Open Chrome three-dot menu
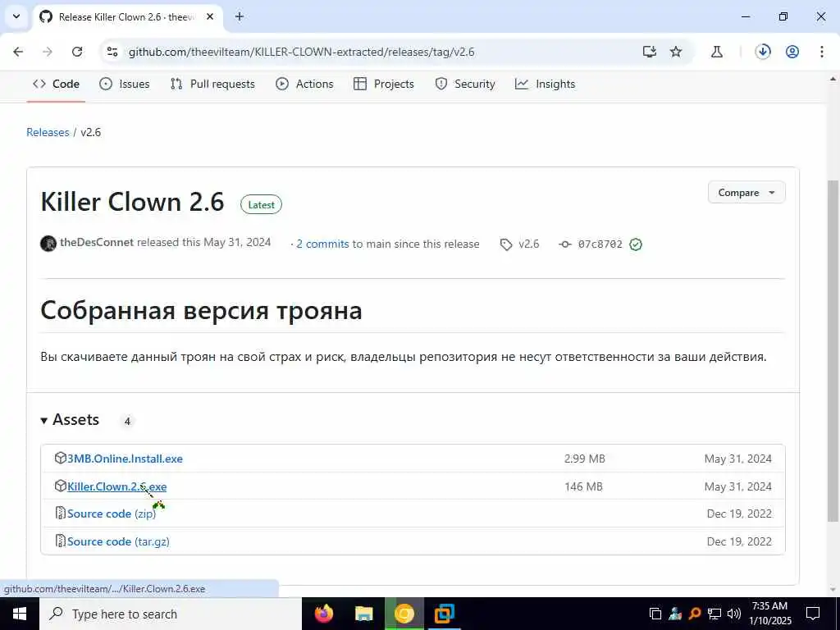840x630 pixels. coord(822,52)
